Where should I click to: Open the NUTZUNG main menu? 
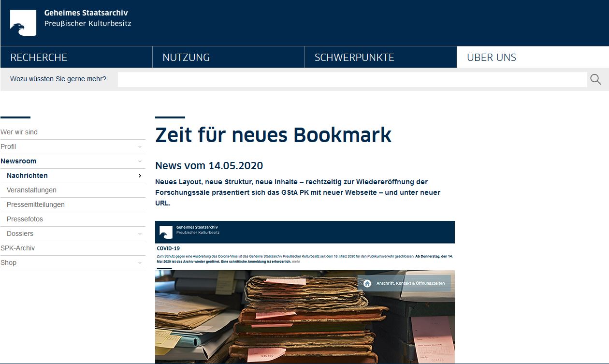[186, 58]
